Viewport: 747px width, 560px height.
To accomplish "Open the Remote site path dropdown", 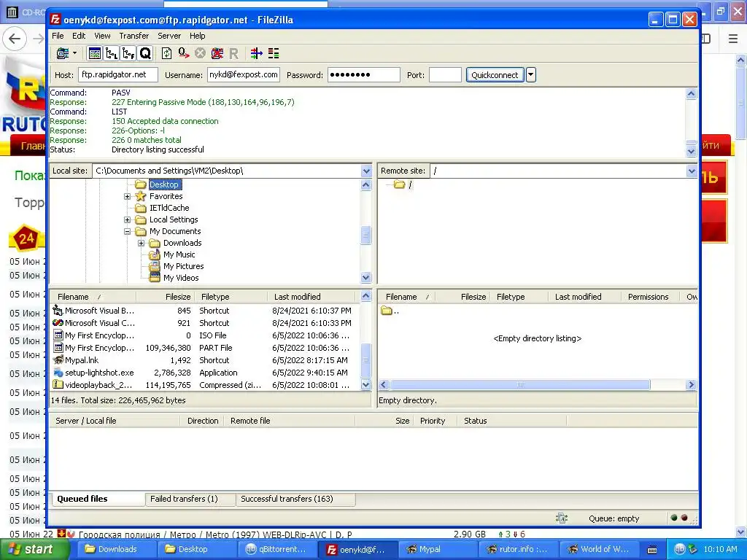I will click(x=692, y=171).
